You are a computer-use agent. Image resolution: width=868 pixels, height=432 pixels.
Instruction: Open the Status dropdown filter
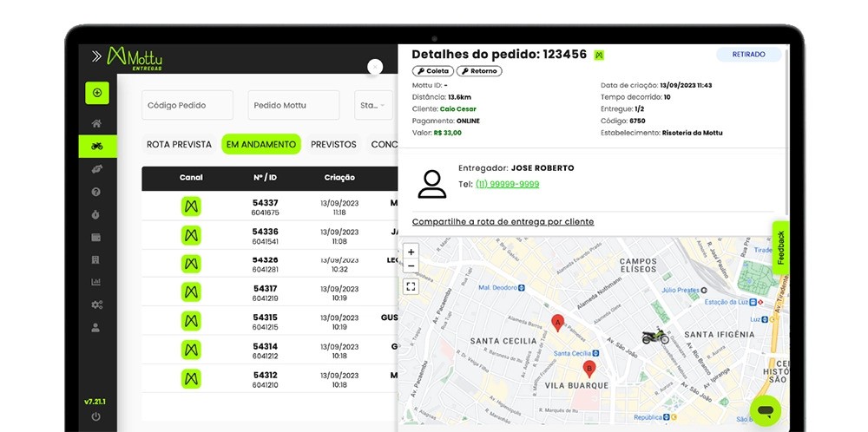point(373,105)
